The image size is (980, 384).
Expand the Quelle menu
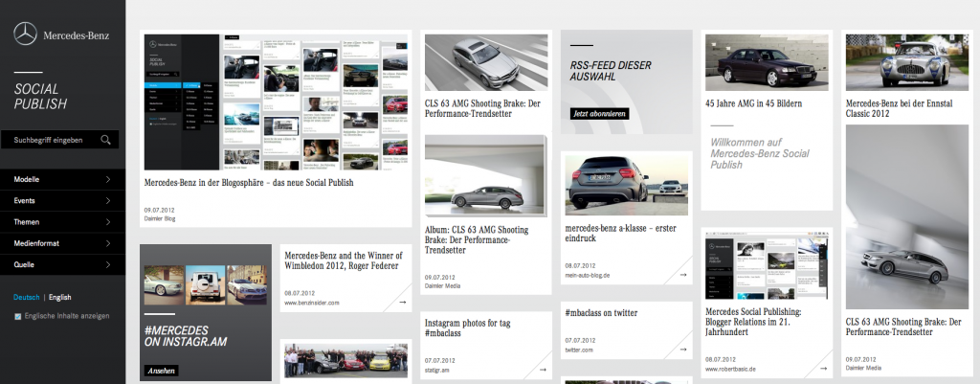point(62,264)
